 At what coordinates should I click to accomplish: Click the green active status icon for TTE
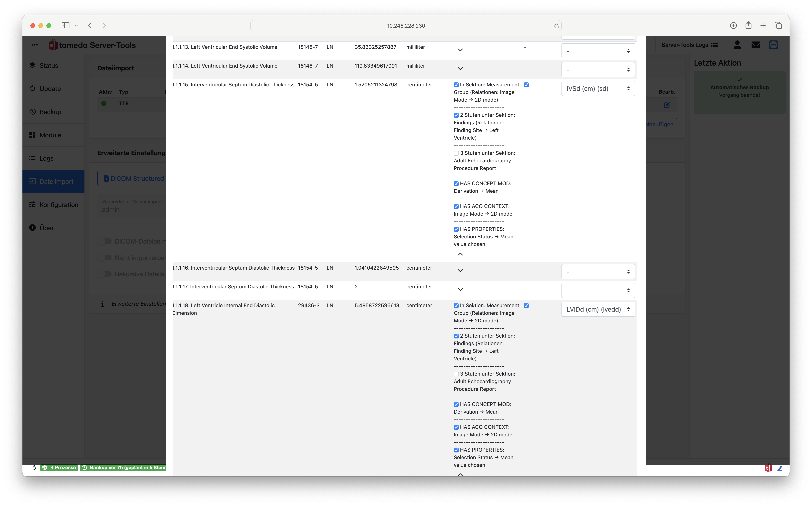coord(104,103)
